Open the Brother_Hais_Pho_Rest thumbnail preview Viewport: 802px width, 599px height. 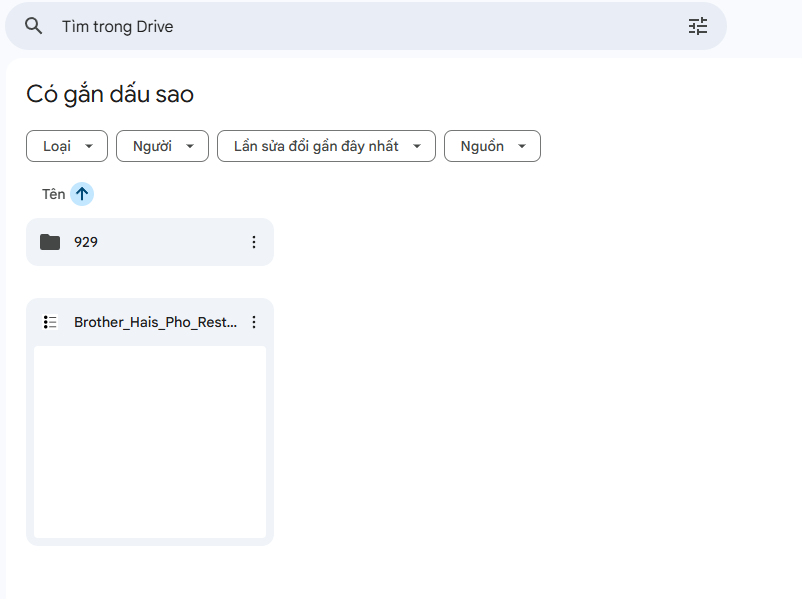coord(150,442)
